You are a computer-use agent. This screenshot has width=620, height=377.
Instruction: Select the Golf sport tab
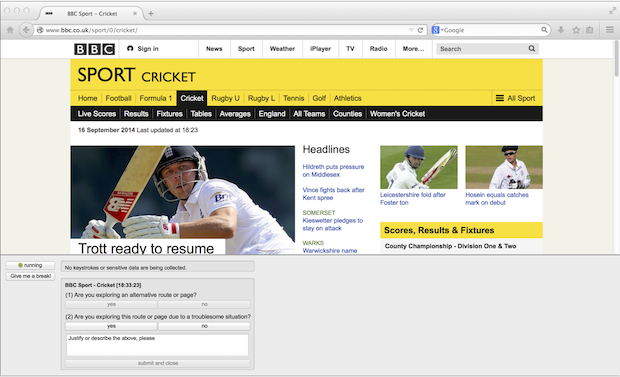[x=319, y=98]
